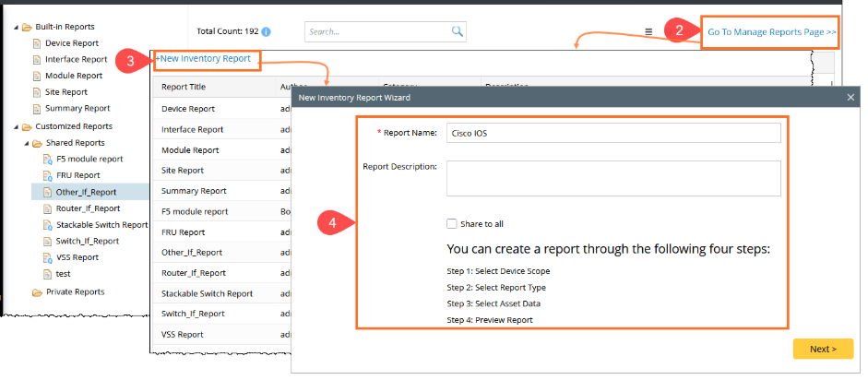Collapse the Shared Reports tree node

tap(26, 143)
